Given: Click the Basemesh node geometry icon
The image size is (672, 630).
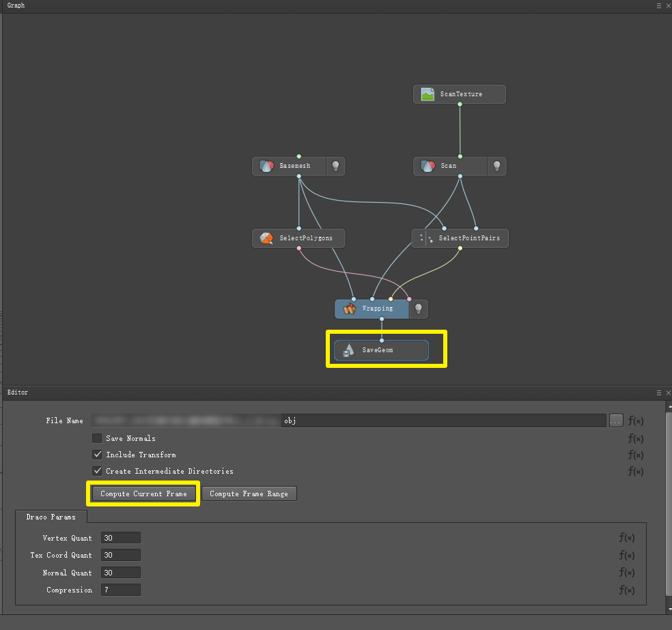Looking at the screenshot, I should click(266, 166).
